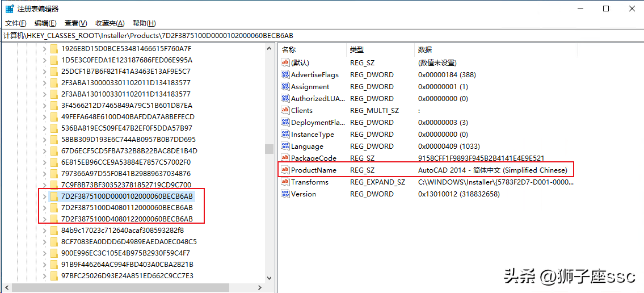Click folder icon of 900E996EC3C105E4B975B2930F59C4F7
644x293 pixels.
click(x=54, y=253)
